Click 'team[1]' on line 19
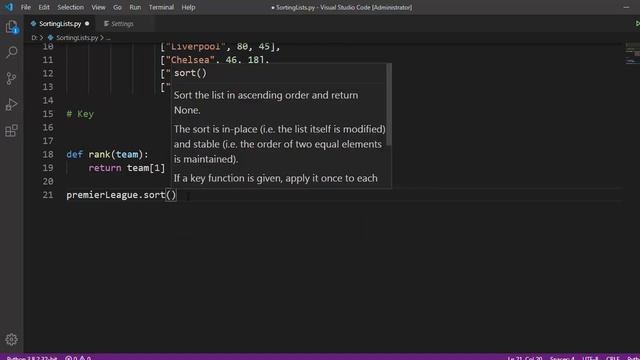The width and height of the screenshot is (640, 360). point(146,168)
